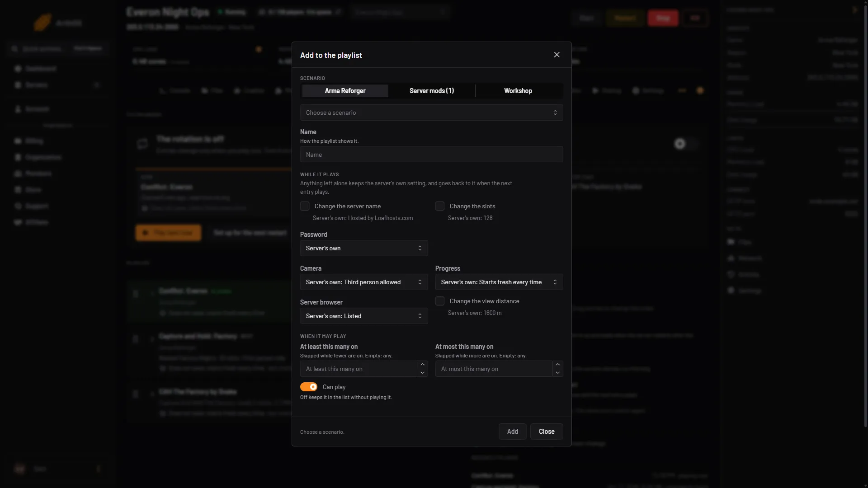Viewport: 868px width, 488px height.
Task: Open the Workshop scenario tab
Action: (518, 91)
